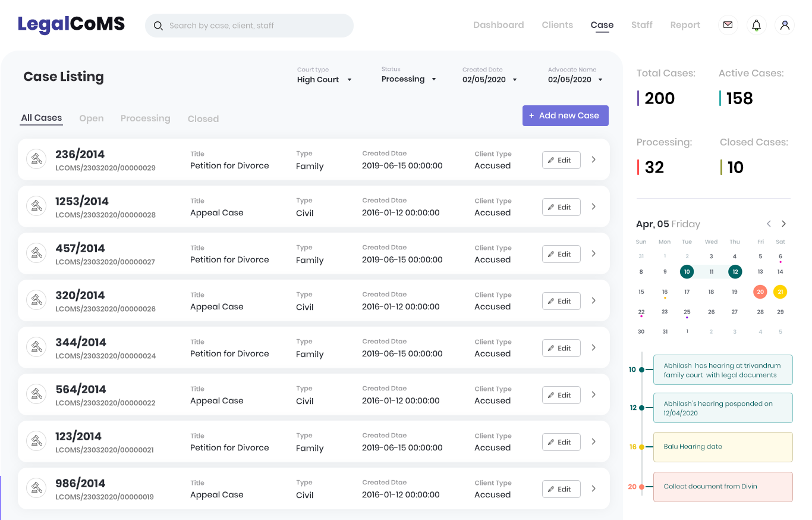Expand details of case 457/2014 using chevron
This screenshot has width=812, height=520.
coord(593,253)
